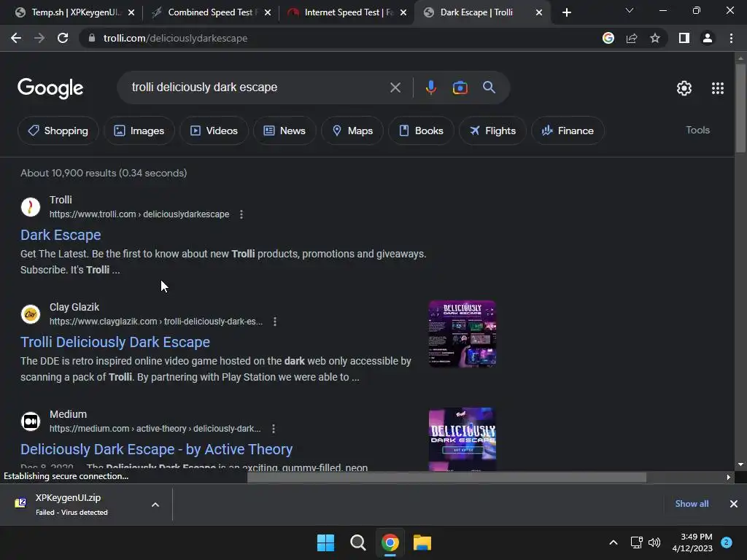Click the address bar URL

[x=175, y=38]
